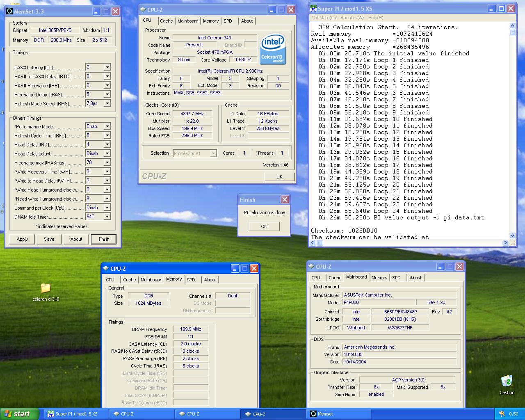Click the motherboard Model field P4P800
The height and width of the screenshot is (420, 525).
379,302
